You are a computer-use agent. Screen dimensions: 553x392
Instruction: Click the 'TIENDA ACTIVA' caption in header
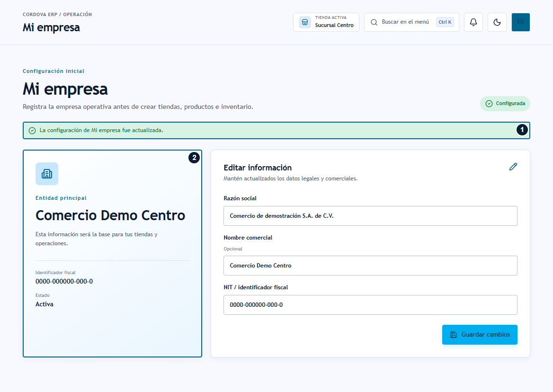point(331,18)
